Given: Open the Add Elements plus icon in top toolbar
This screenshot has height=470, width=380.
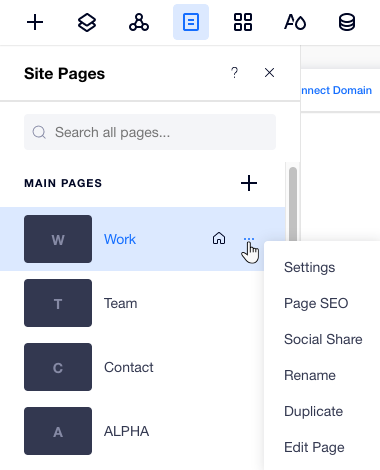Looking at the screenshot, I should point(35,22).
